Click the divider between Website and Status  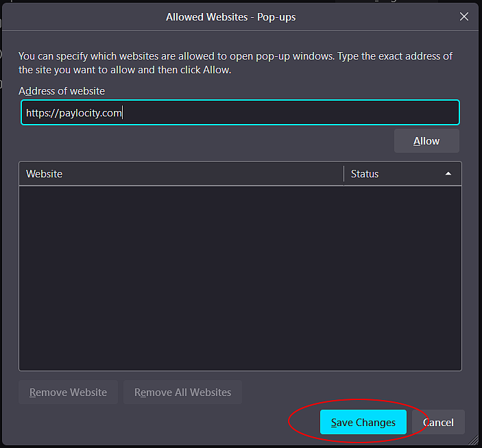pos(344,174)
